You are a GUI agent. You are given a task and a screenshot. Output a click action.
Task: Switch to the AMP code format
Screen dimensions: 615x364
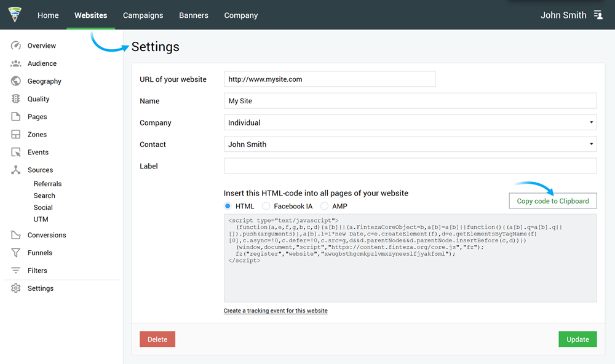point(325,206)
